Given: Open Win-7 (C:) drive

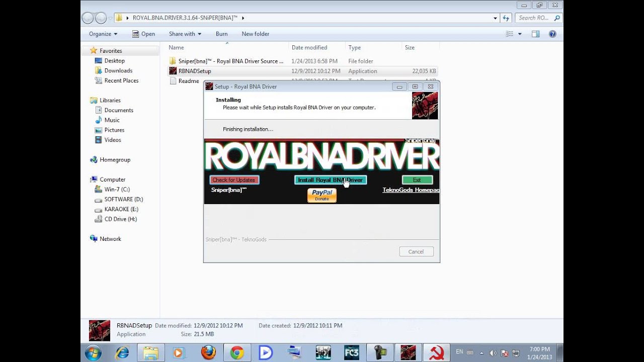Looking at the screenshot, I should [117, 189].
